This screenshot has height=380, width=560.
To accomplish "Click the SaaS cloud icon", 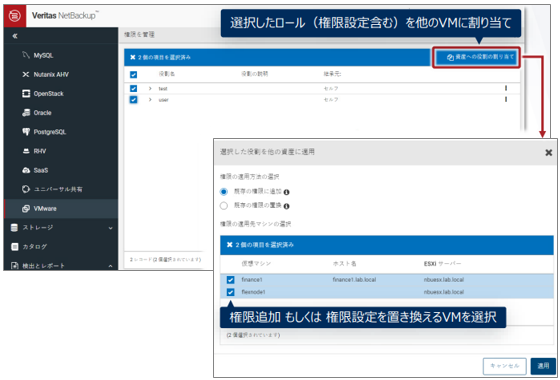I will [x=26, y=170].
